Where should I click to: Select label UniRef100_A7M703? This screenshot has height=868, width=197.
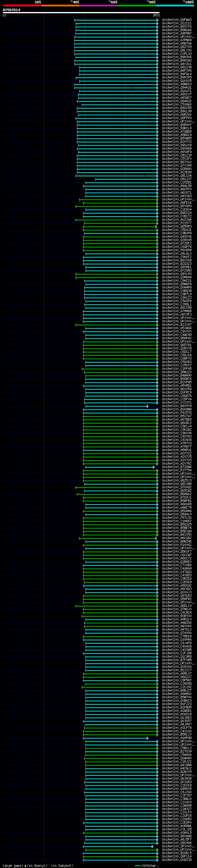[x=177, y=443]
